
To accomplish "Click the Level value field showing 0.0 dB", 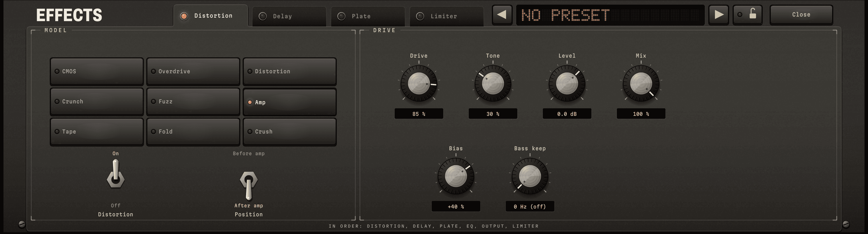I will coord(567,114).
